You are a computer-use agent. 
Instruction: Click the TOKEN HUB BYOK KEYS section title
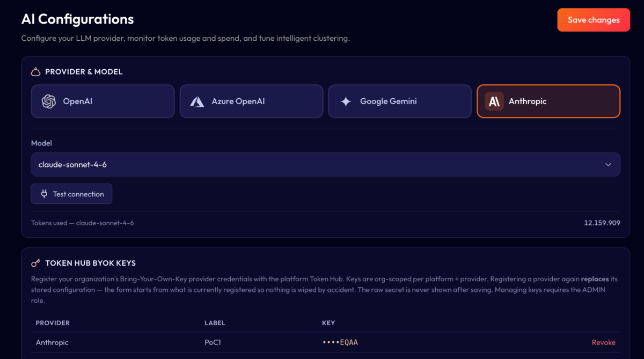click(x=90, y=263)
